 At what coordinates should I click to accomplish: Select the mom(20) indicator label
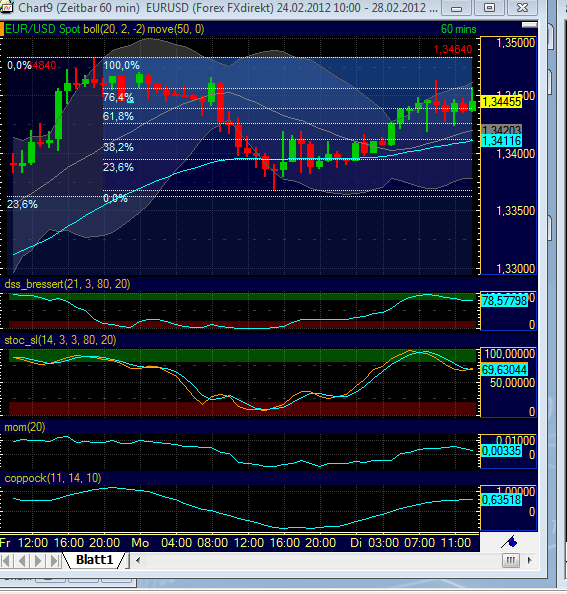(x=25, y=427)
